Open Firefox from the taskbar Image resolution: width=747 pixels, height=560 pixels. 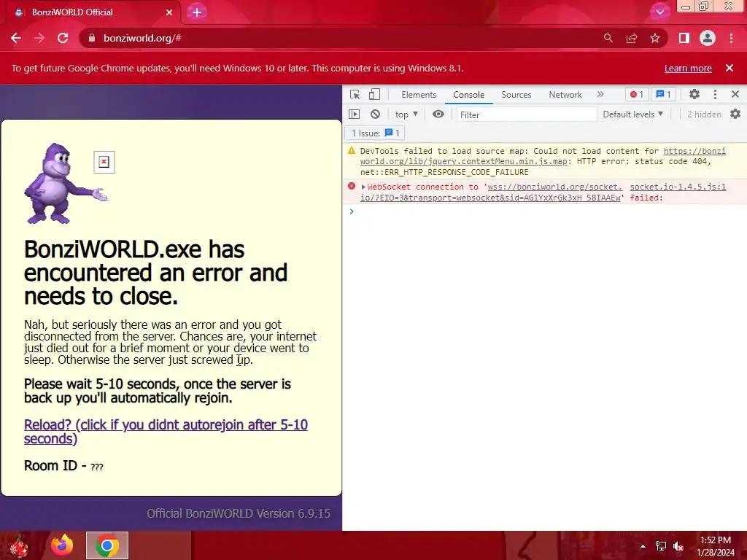[x=62, y=545]
